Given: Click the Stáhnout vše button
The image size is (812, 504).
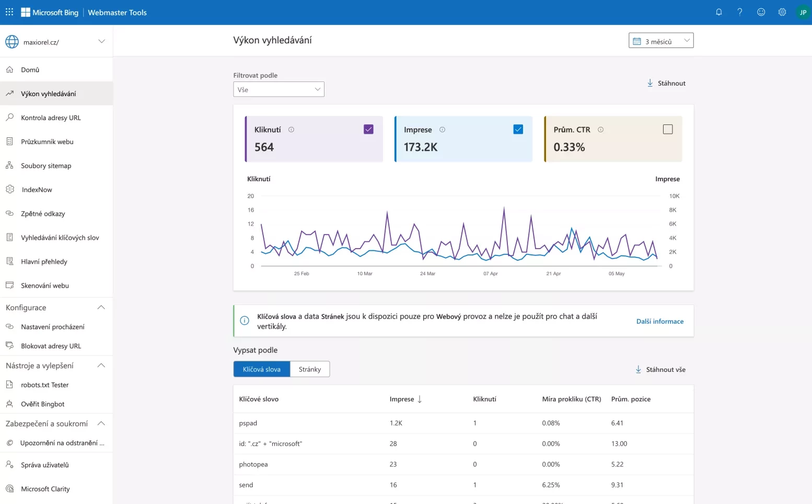Looking at the screenshot, I should (x=660, y=369).
